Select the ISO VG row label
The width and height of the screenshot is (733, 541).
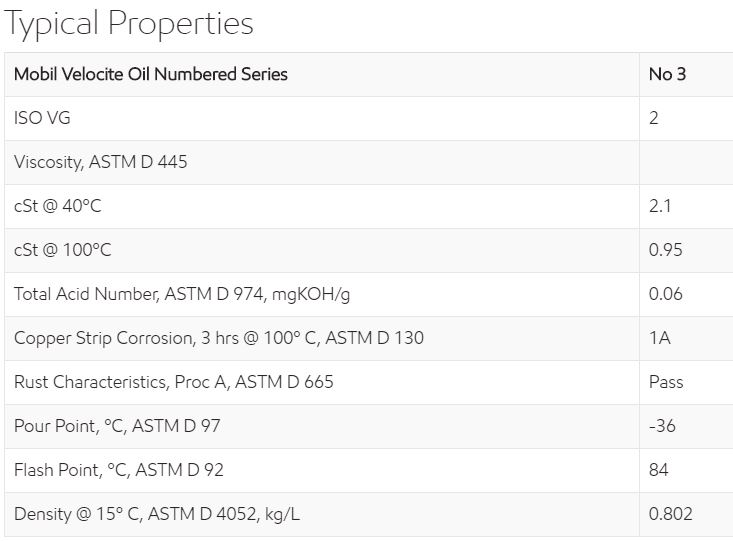click(x=42, y=118)
